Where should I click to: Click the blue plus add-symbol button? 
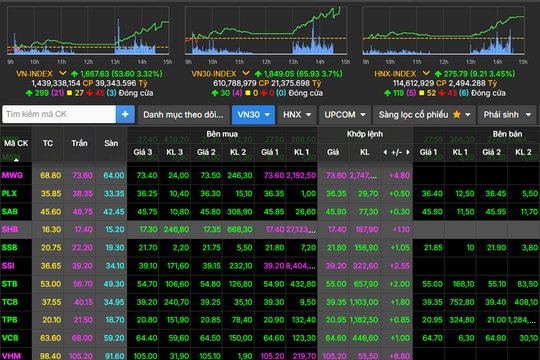(x=125, y=114)
